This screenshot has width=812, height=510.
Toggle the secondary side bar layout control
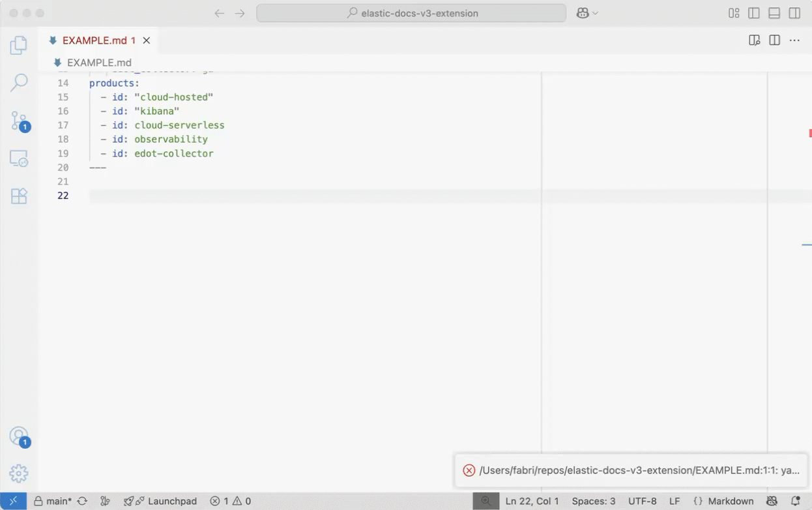(794, 13)
